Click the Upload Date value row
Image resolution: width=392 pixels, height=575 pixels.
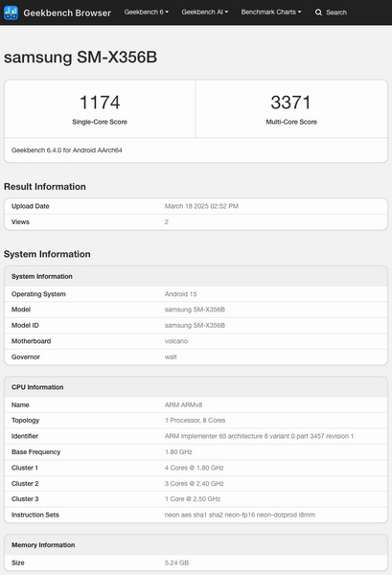pos(196,206)
